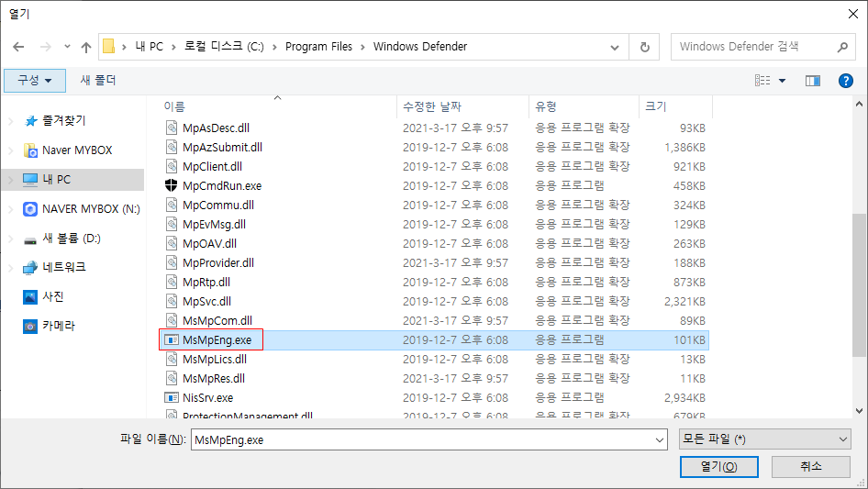Image resolution: width=868 pixels, height=489 pixels.
Task: Click the NAVER MYBOX (N:) drive icon
Action: tap(30, 209)
